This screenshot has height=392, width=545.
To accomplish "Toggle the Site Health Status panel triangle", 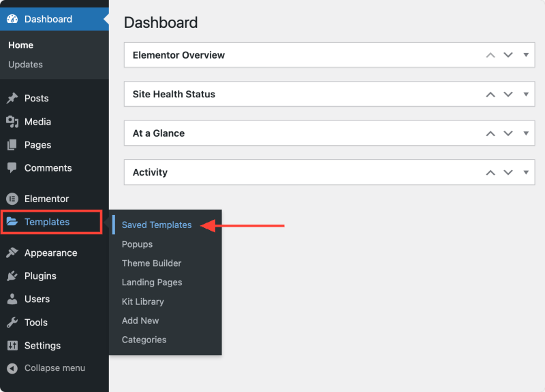I will point(526,94).
